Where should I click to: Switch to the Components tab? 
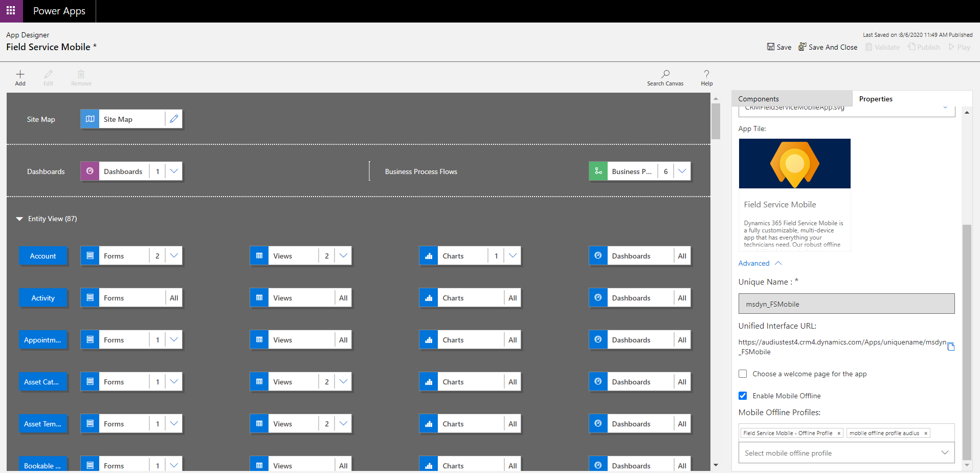point(759,98)
